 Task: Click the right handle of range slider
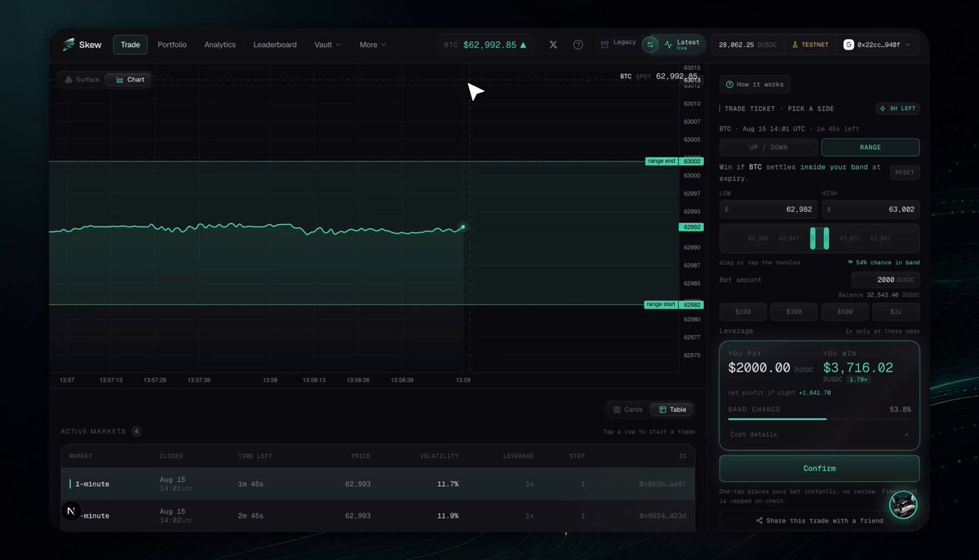[x=826, y=239]
